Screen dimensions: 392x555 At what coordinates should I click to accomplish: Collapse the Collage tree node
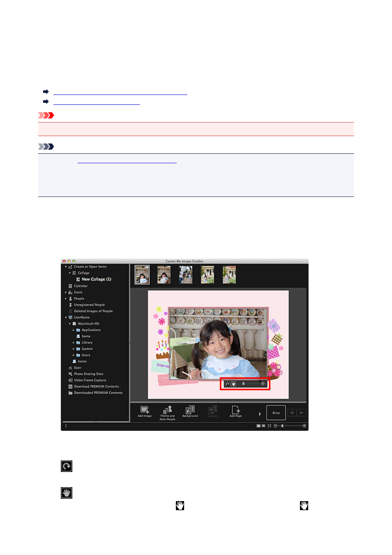click(69, 273)
